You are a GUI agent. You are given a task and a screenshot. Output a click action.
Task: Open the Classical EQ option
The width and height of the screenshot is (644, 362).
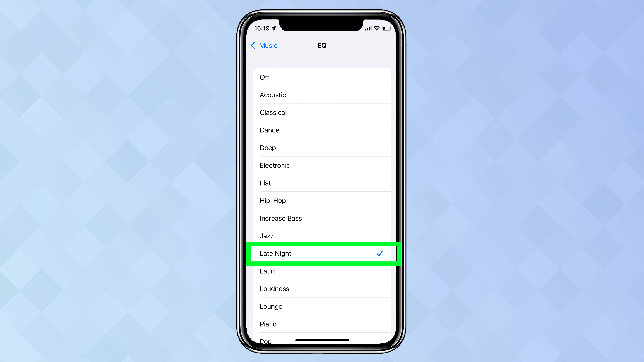(322, 112)
